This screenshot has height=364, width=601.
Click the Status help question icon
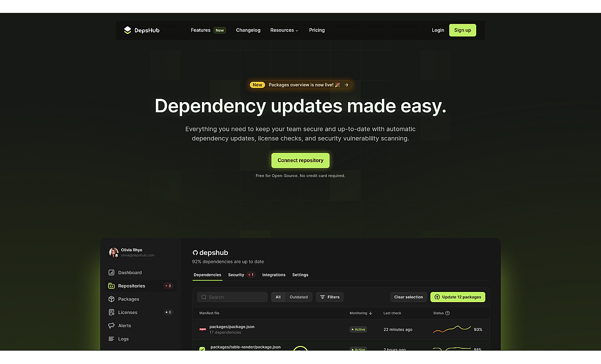point(447,313)
